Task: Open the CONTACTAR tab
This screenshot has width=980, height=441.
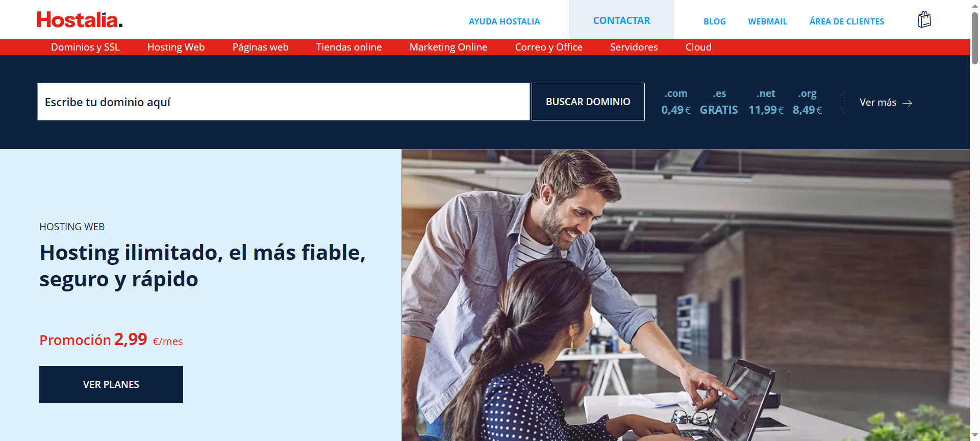Action: [621, 20]
